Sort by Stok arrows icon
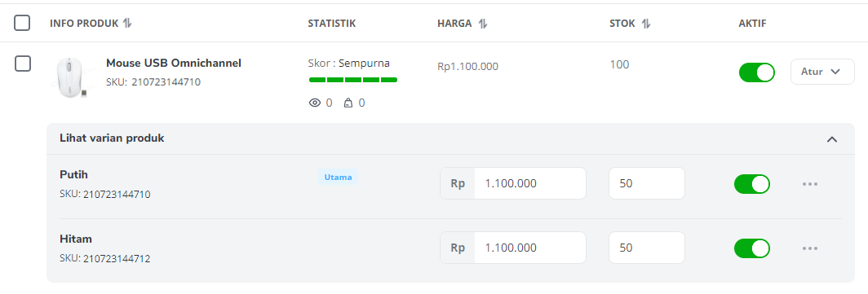The height and width of the screenshot is (294, 868). [x=646, y=23]
